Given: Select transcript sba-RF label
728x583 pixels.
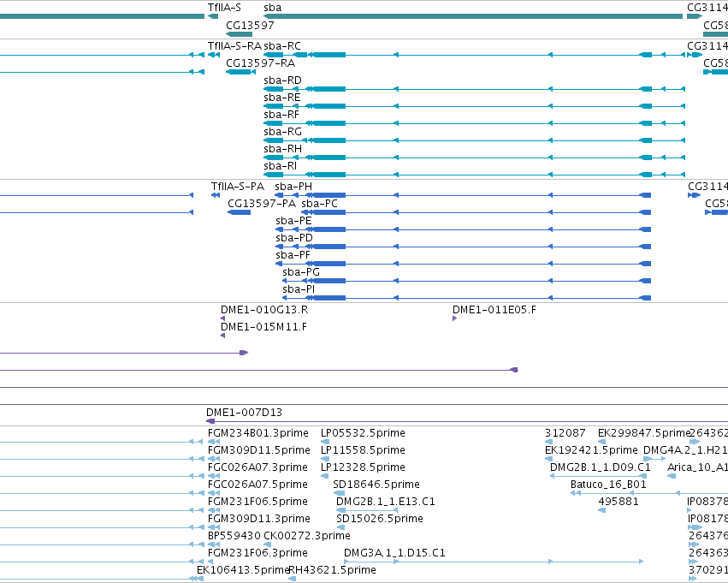Looking at the screenshot, I should 281,115.
